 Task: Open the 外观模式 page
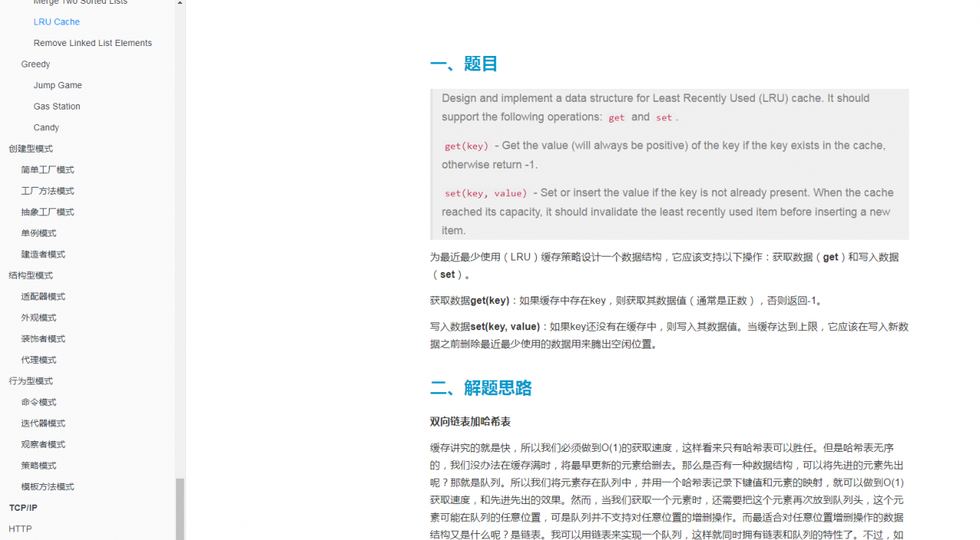38,318
